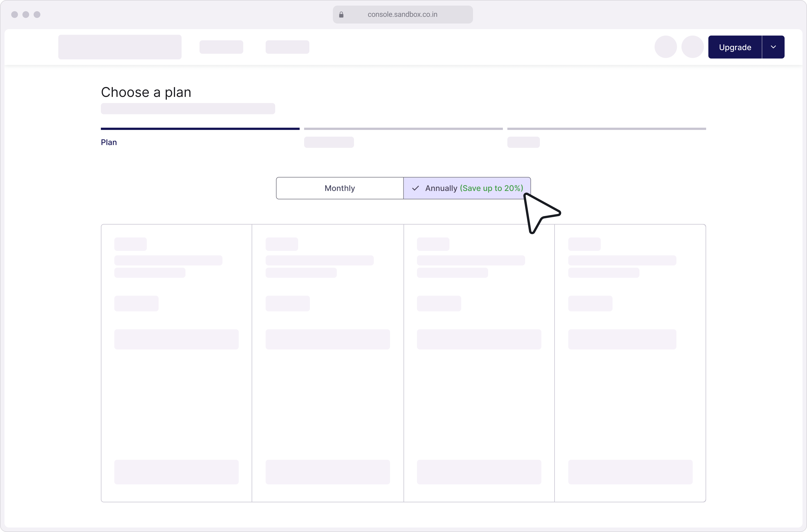Click the Plan step label
The height and width of the screenshot is (532, 807).
coord(109,142)
